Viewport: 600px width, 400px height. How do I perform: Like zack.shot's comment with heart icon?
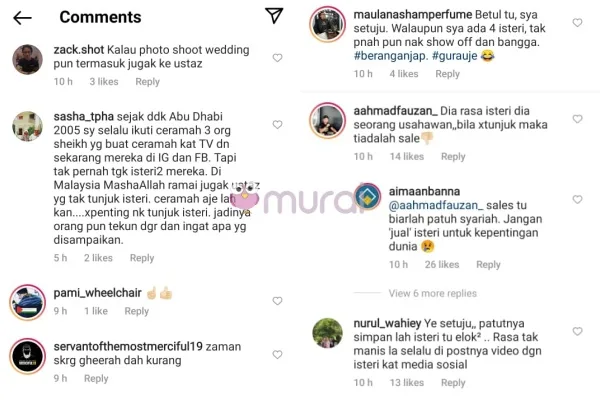(x=277, y=58)
